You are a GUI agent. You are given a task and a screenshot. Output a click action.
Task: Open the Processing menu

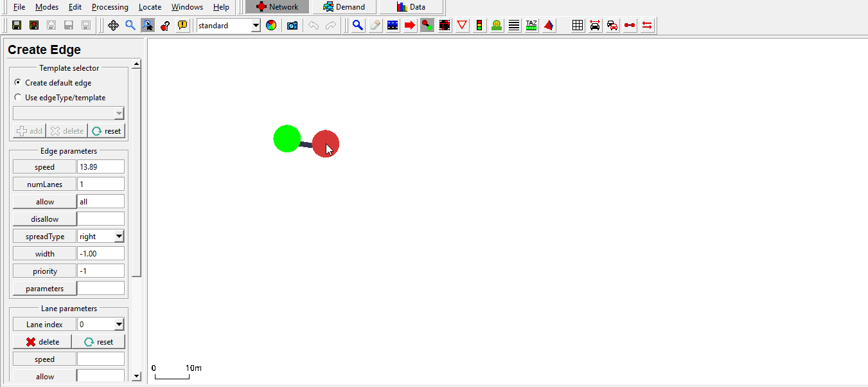110,7
